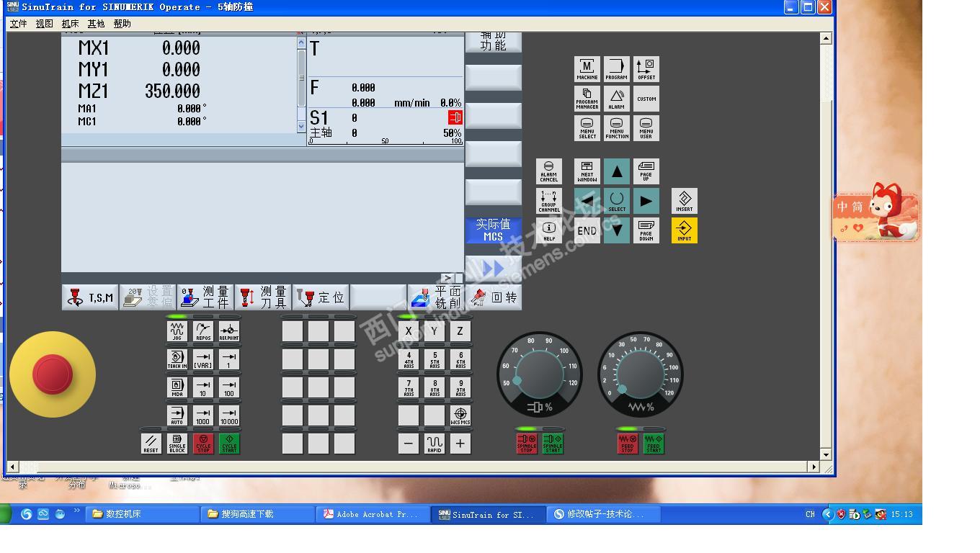
Task: Switch to Adobe Acrobat in taskbar
Action: [x=373, y=514]
